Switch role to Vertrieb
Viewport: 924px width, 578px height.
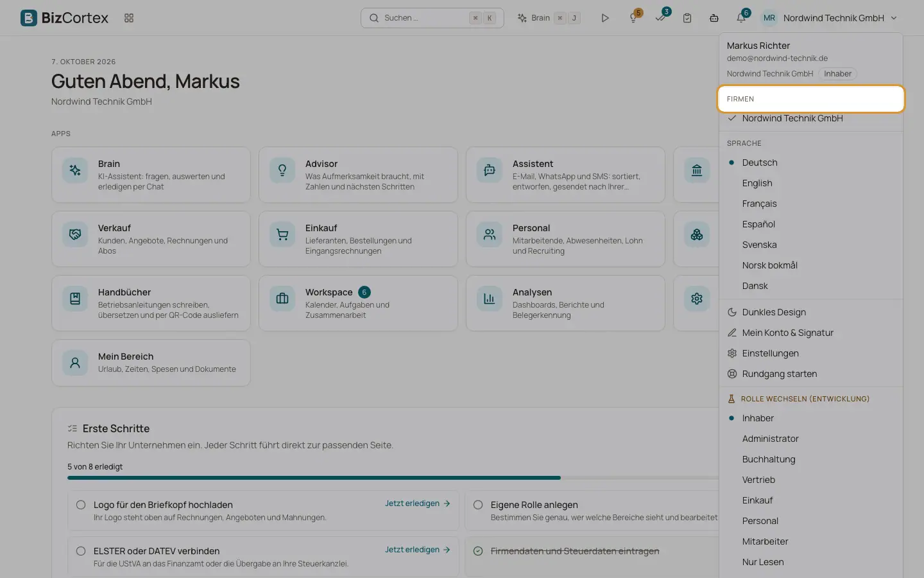(811, 480)
